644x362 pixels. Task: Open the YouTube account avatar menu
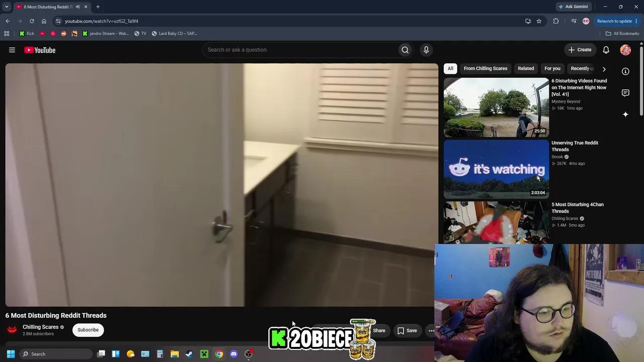click(x=625, y=50)
